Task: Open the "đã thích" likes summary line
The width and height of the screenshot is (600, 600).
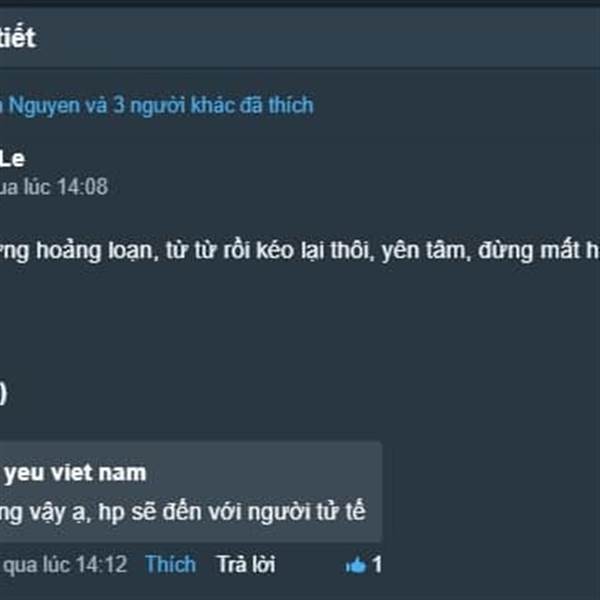Action: (157, 105)
